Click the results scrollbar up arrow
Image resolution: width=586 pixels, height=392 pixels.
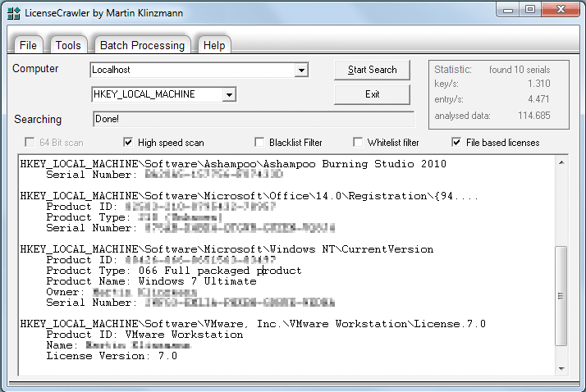(x=561, y=162)
